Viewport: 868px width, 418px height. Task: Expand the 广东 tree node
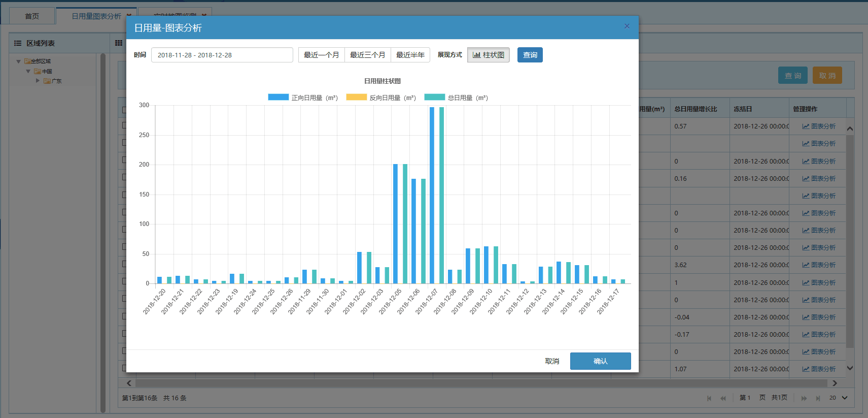pos(38,81)
